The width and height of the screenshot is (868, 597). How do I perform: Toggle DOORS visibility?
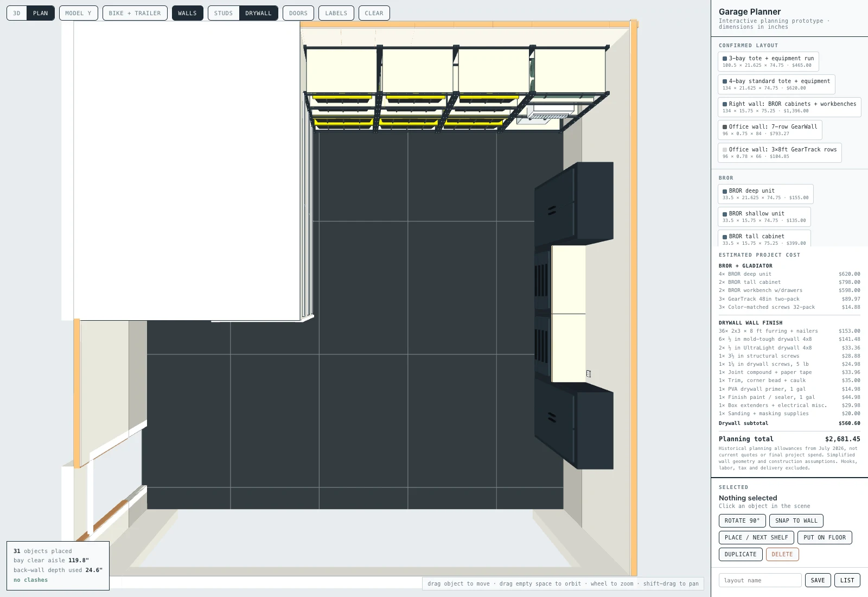tap(298, 13)
